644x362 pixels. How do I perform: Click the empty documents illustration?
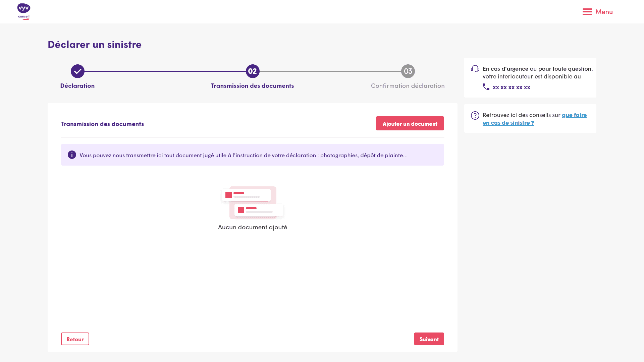[253, 202]
